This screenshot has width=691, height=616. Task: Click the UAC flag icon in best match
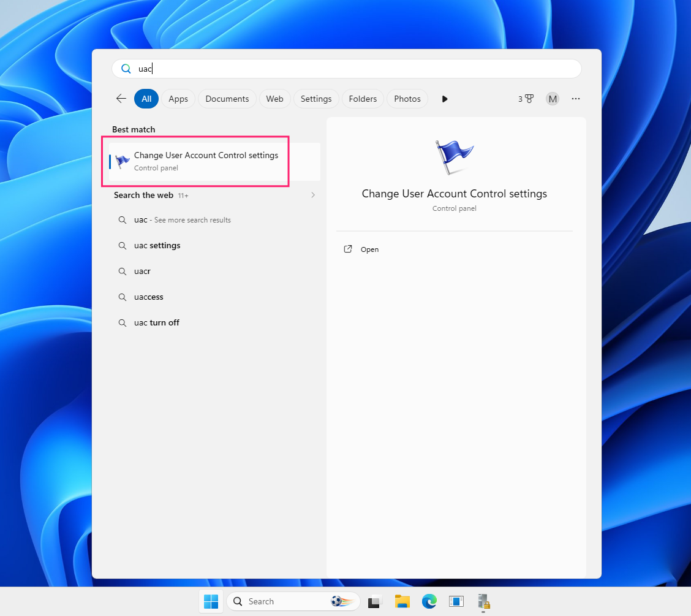tap(122, 161)
